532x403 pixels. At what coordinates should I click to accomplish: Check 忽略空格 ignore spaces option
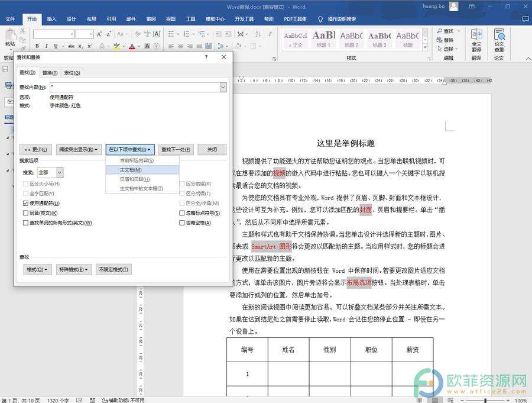(182, 223)
